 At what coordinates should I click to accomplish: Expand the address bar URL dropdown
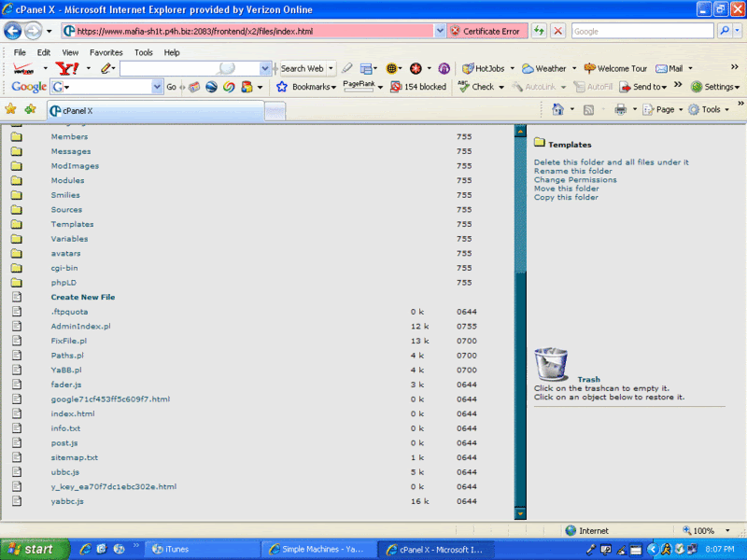(440, 31)
